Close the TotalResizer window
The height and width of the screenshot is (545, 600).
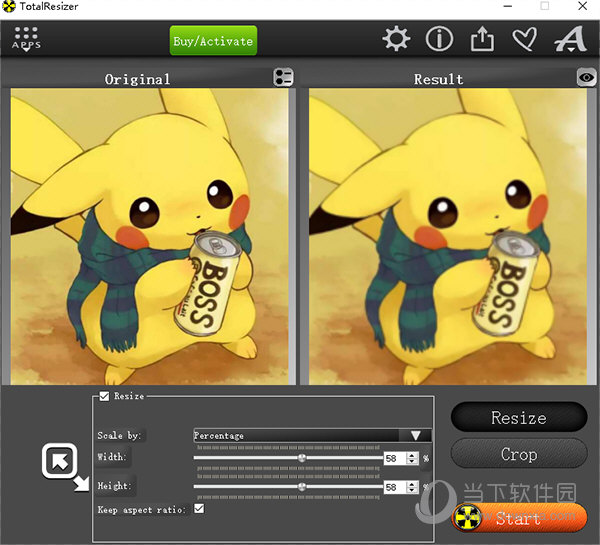tap(582, 6)
